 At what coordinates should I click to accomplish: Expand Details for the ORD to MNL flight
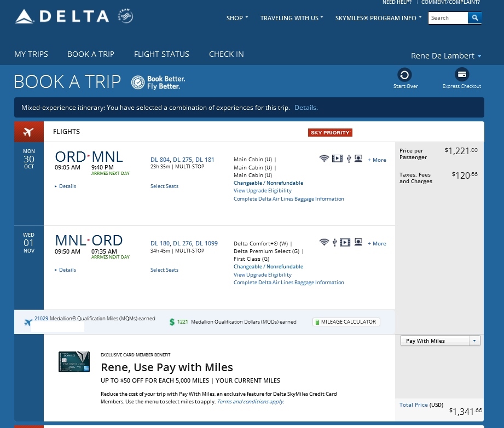click(x=67, y=186)
